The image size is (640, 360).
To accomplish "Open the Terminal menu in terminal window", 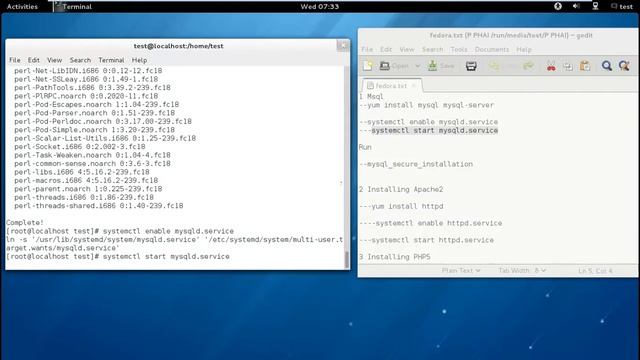I will tap(111, 60).
